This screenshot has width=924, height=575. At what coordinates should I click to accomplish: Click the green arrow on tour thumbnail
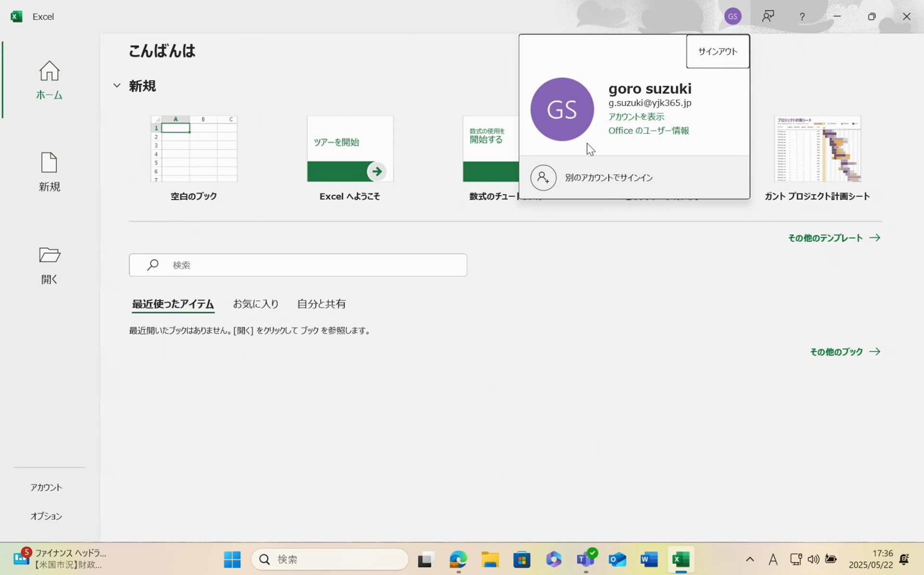coord(376,171)
